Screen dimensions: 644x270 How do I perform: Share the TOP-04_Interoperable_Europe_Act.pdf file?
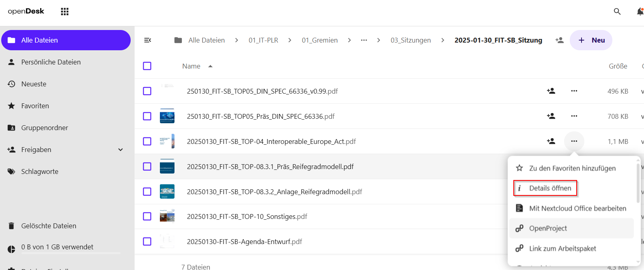click(551, 141)
